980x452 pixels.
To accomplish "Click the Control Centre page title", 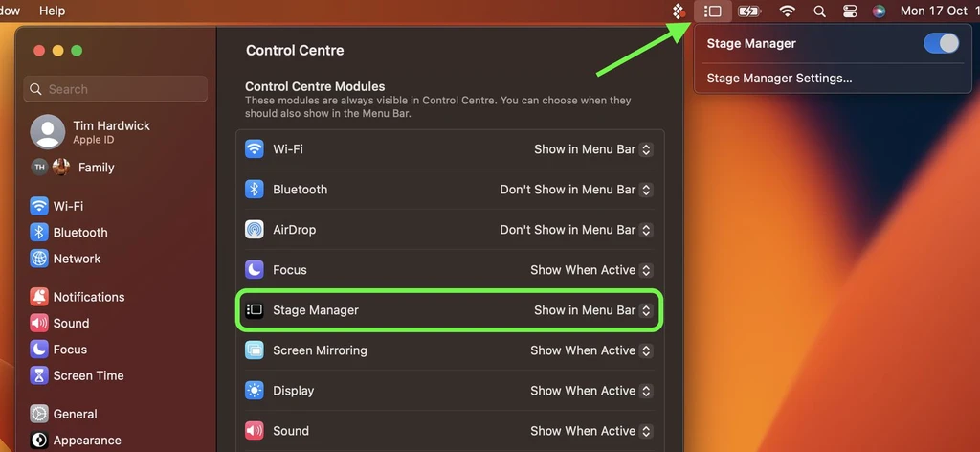I will [295, 50].
